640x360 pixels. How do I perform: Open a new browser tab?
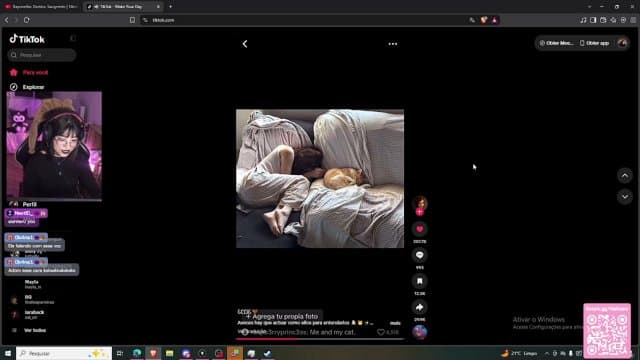coord(170,7)
